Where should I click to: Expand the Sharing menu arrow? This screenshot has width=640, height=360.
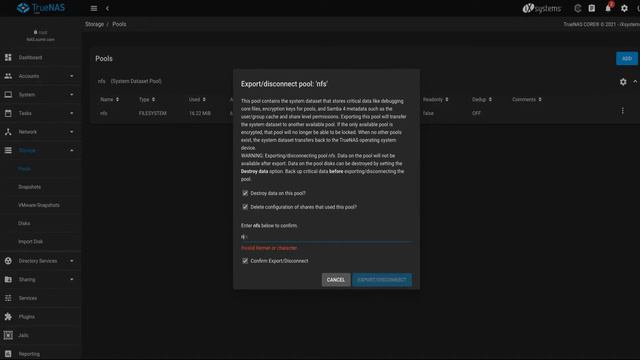(x=72, y=279)
